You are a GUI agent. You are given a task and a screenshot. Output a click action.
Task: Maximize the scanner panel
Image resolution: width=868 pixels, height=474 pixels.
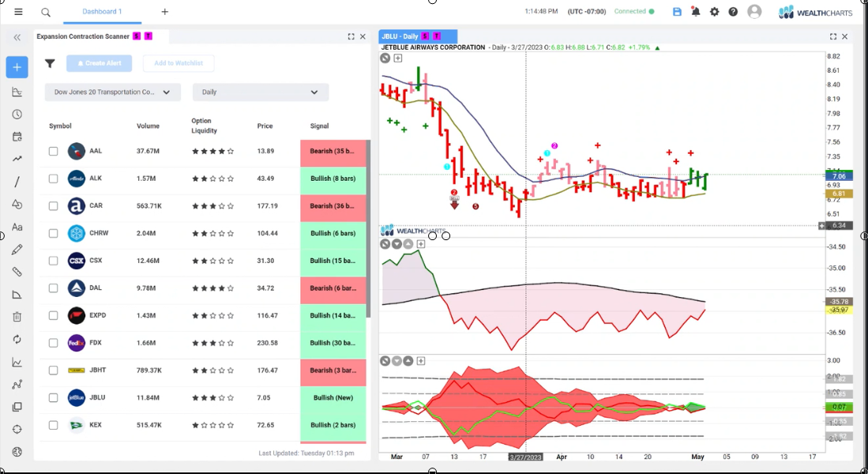351,36
